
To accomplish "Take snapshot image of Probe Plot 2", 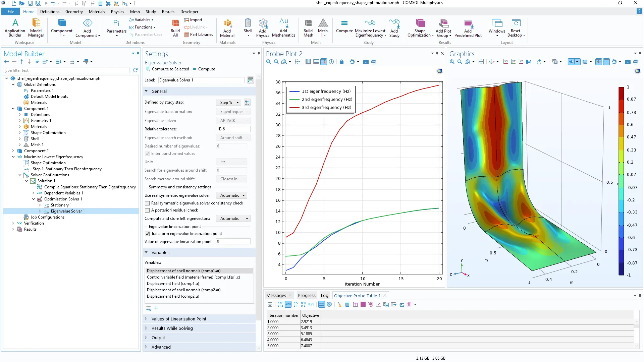I will pos(366,62).
